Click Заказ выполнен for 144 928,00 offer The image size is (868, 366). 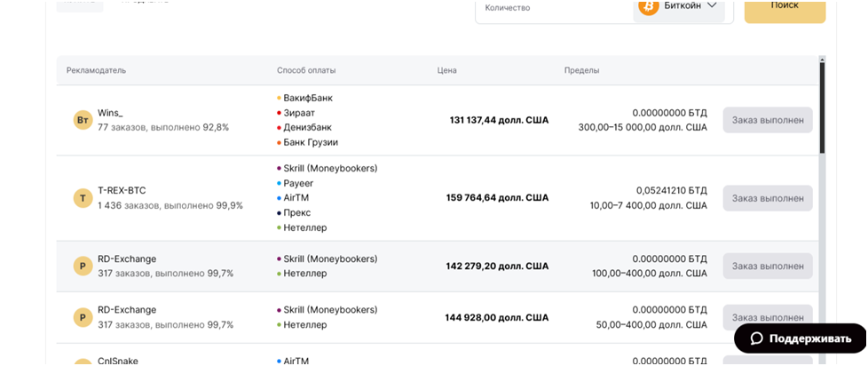click(x=767, y=317)
